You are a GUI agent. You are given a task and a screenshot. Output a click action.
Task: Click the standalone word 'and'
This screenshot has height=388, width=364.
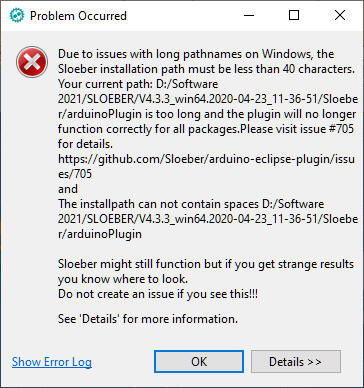pyautogui.click(x=68, y=189)
